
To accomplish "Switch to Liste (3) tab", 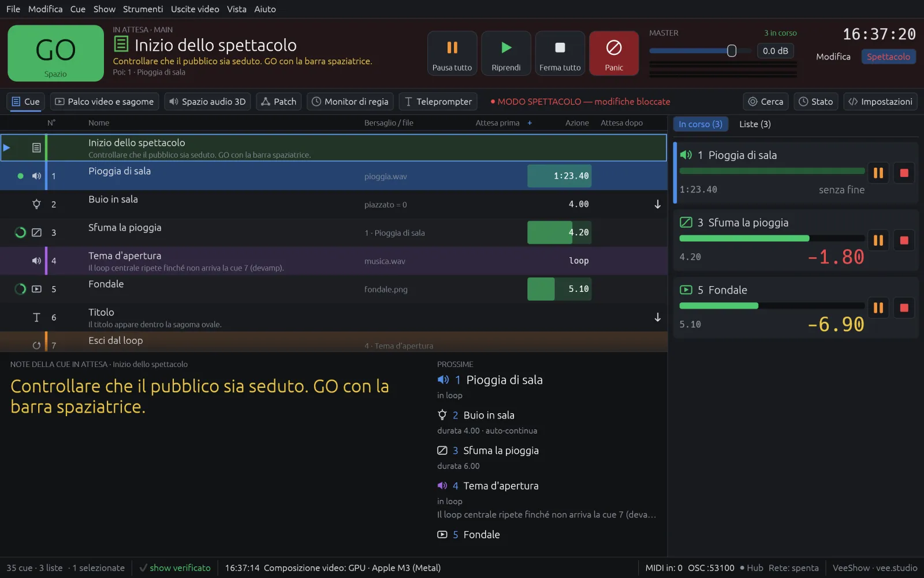I will (x=755, y=124).
